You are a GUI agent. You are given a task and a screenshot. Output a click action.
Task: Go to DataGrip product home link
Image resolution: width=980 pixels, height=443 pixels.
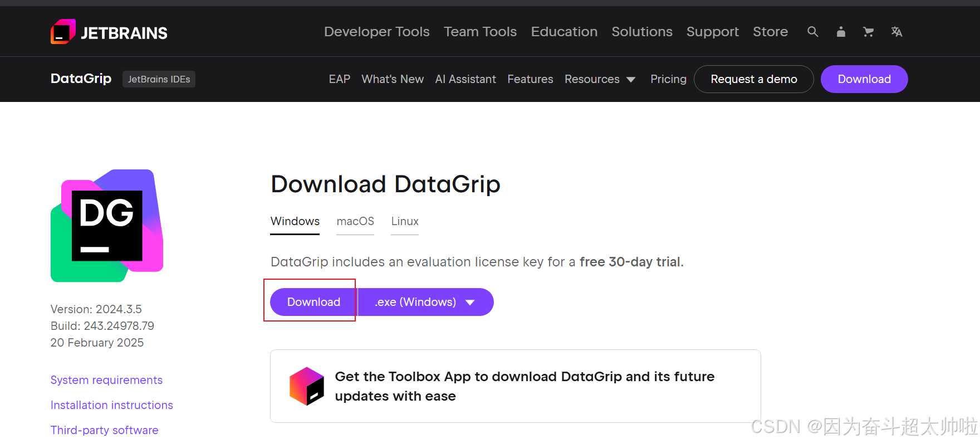click(81, 79)
